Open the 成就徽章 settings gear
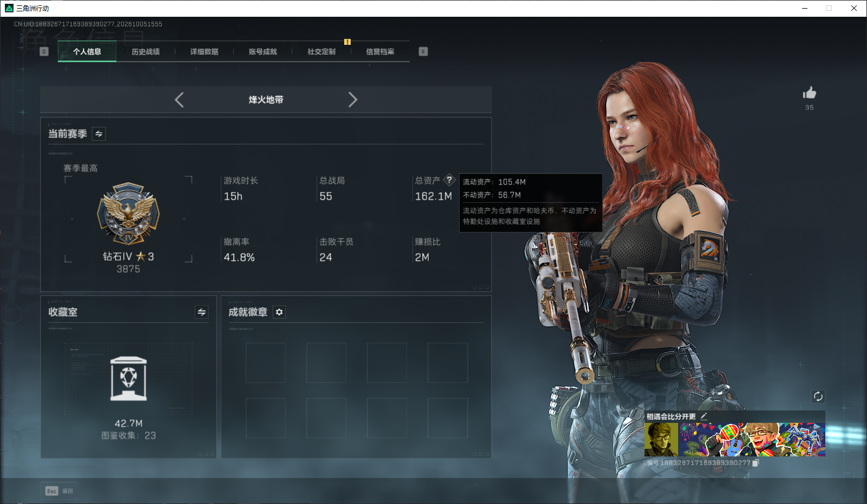Image resolution: width=867 pixels, height=504 pixels. (x=279, y=312)
